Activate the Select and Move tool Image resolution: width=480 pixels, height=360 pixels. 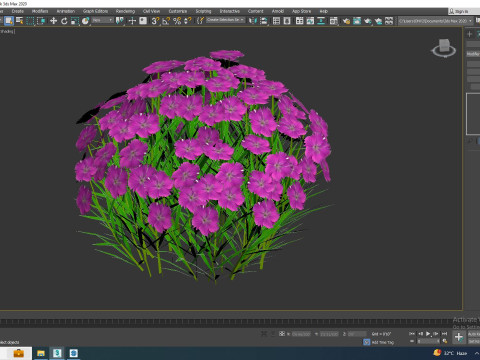pos(53,21)
